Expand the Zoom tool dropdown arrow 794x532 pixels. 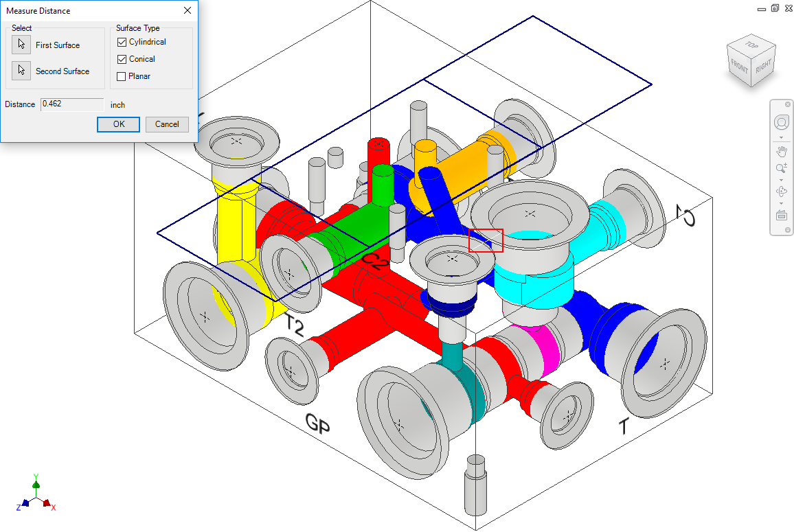coord(782,180)
